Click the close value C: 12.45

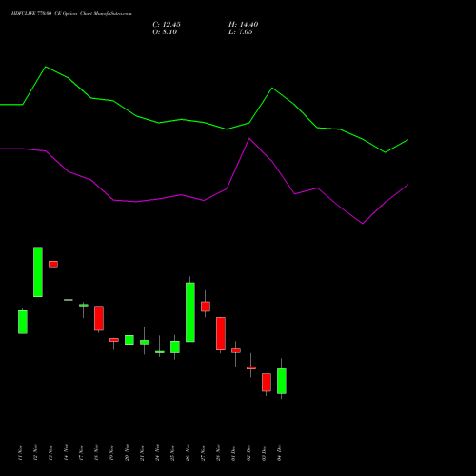(x=167, y=25)
